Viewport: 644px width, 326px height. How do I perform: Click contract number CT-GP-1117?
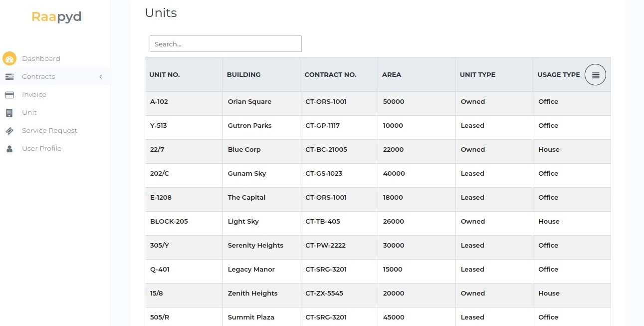pos(323,125)
